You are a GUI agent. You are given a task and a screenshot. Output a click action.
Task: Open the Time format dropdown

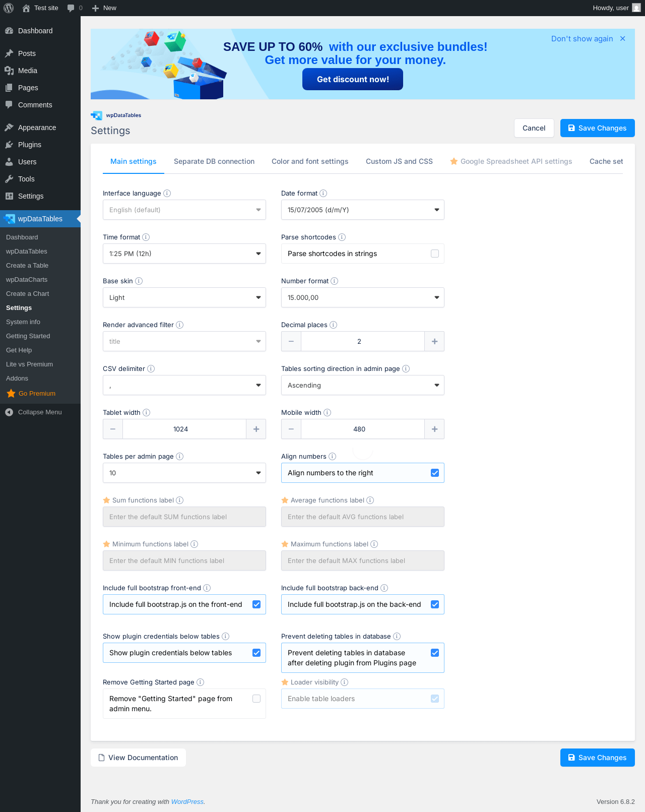click(x=184, y=254)
